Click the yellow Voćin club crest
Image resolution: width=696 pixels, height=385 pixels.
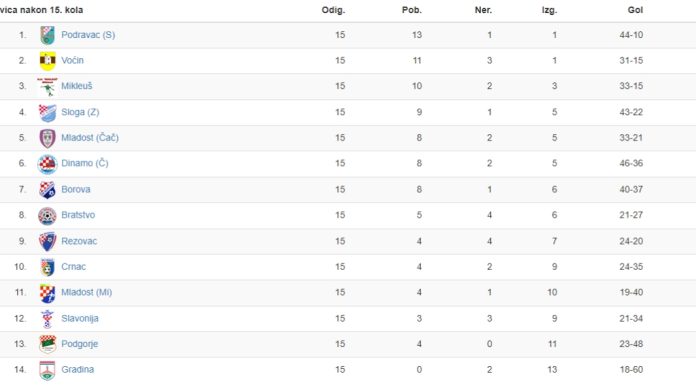click(x=47, y=61)
